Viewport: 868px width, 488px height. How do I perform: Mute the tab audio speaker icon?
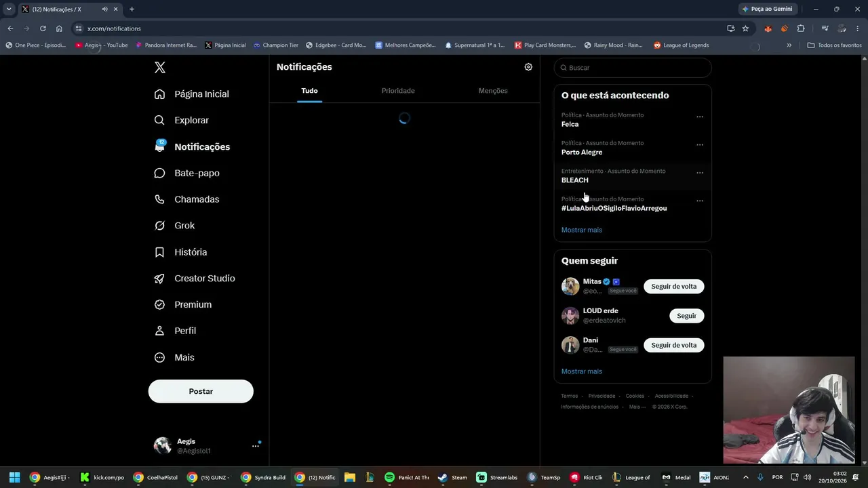pyautogui.click(x=104, y=9)
